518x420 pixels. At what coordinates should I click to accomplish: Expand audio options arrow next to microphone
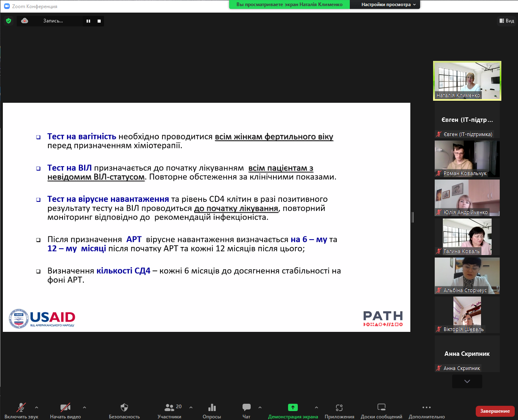(37, 407)
